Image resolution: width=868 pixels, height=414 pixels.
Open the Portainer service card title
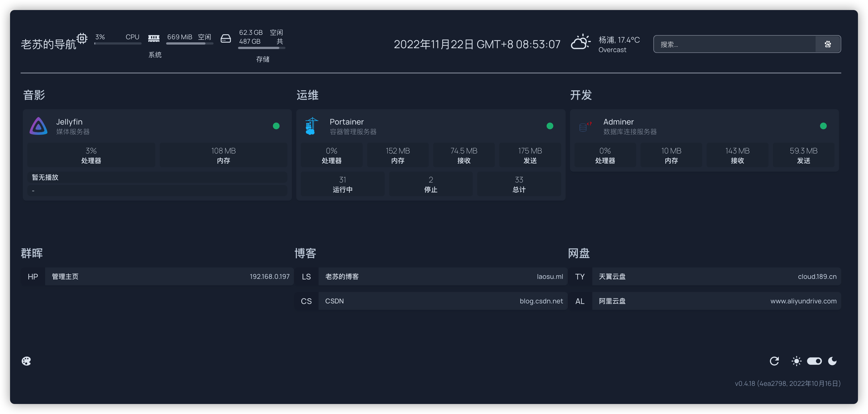[346, 121]
